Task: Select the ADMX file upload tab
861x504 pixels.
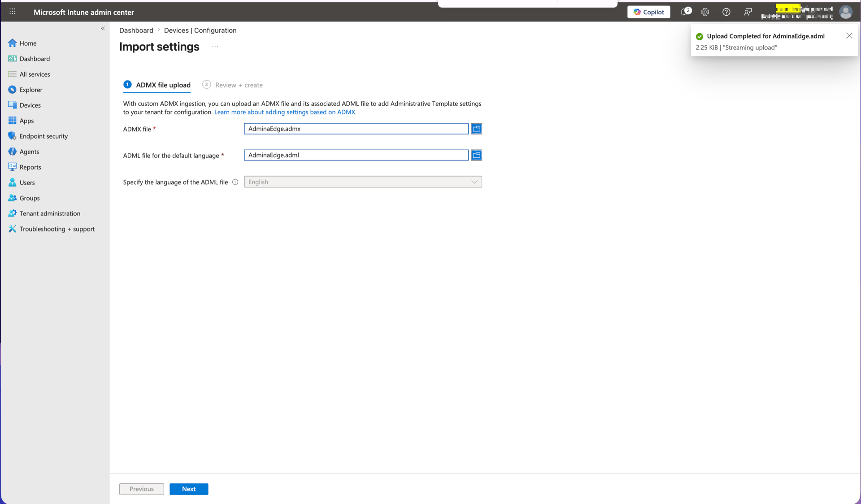Action: [x=157, y=85]
